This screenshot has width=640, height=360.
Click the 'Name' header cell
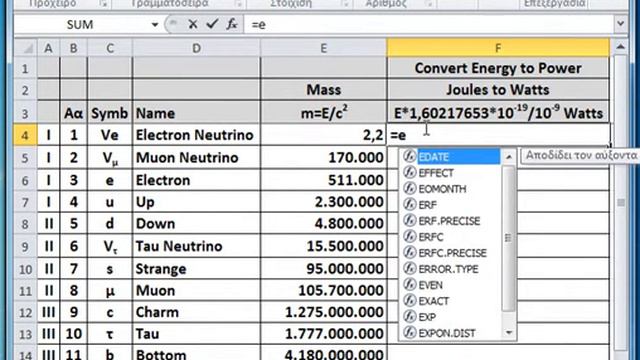tap(196, 113)
